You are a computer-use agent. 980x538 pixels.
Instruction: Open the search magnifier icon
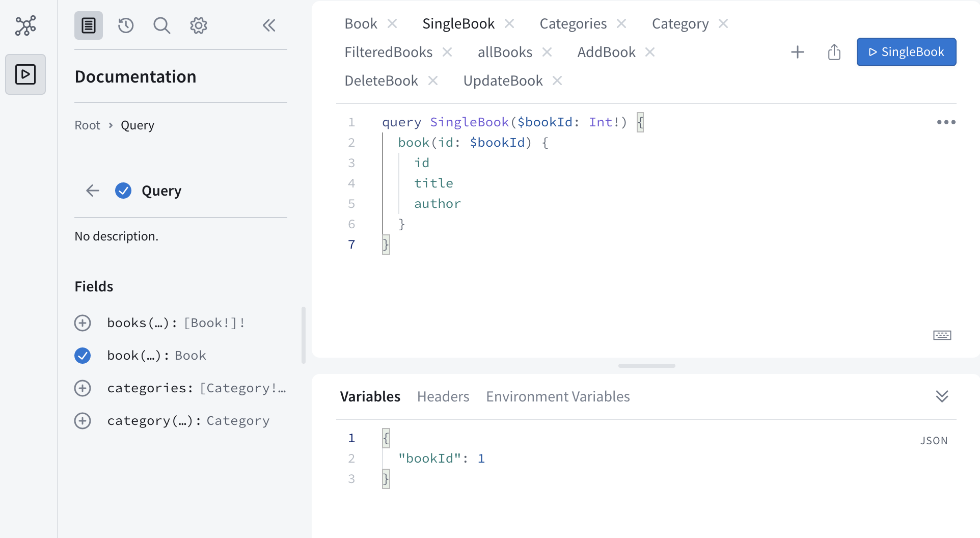(x=162, y=25)
